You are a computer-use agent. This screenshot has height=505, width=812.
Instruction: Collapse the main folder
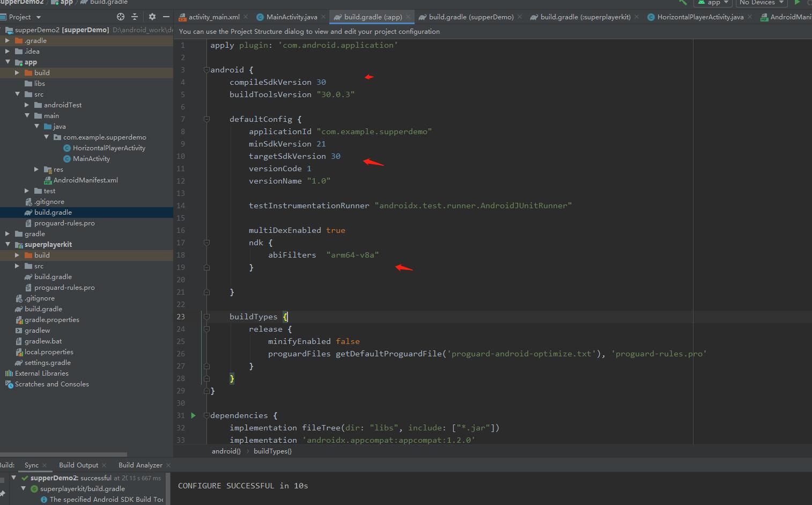pos(27,115)
